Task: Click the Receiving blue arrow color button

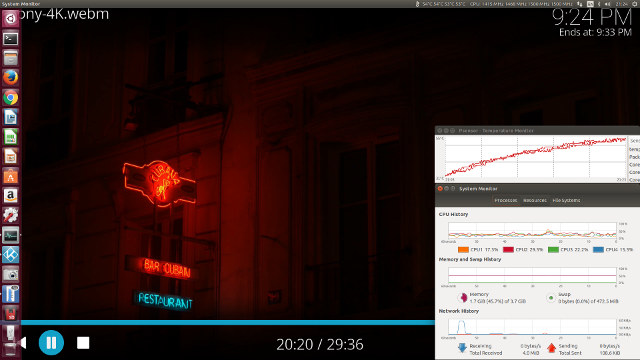Action: pyautogui.click(x=462, y=348)
